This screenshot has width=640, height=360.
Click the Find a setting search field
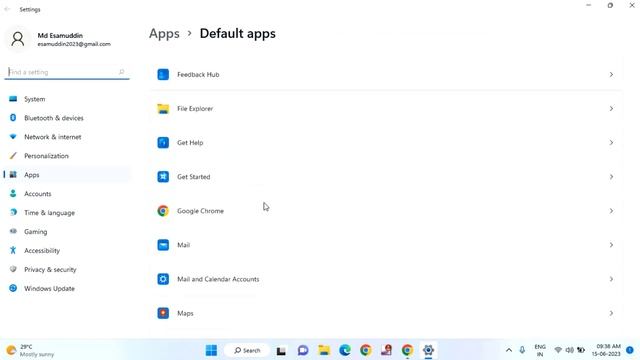[x=67, y=72]
